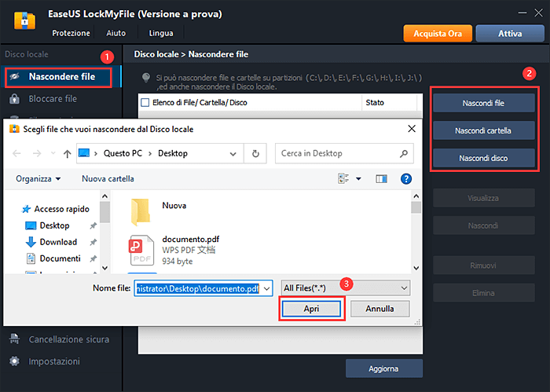
Task: Click the Attiva button
Action: click(510, 34)
